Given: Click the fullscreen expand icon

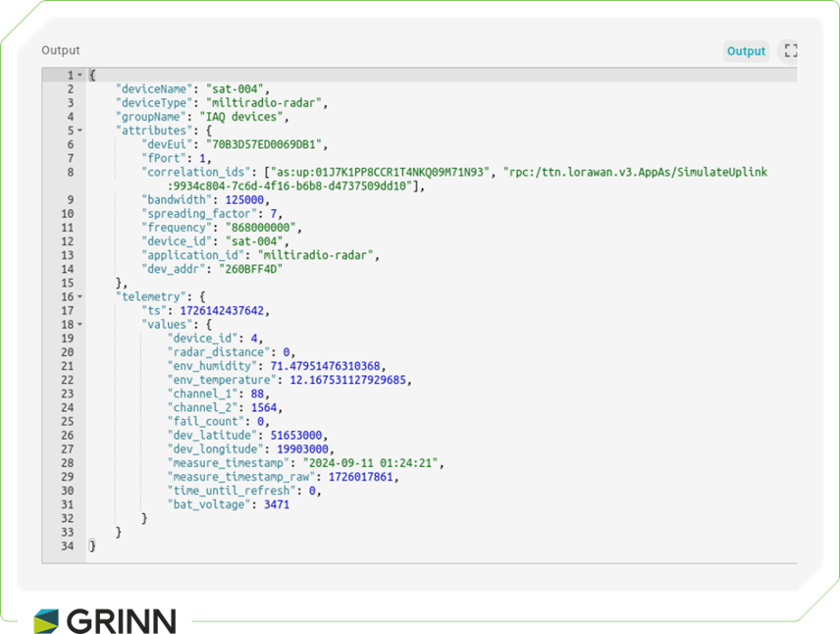Looking at the screenshot, I should click(790, 51).
